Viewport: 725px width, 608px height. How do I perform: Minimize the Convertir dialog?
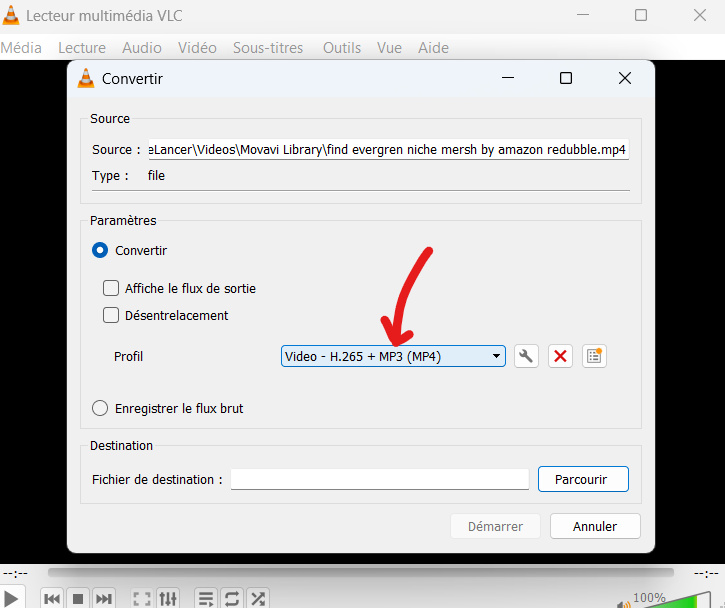click(508, 78)
